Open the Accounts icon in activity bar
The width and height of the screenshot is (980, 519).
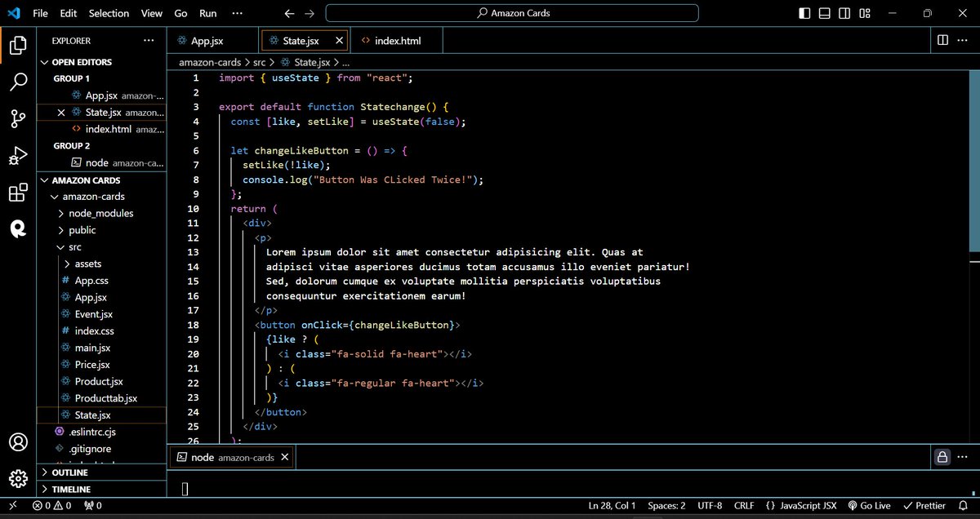[x=18, y=442]
